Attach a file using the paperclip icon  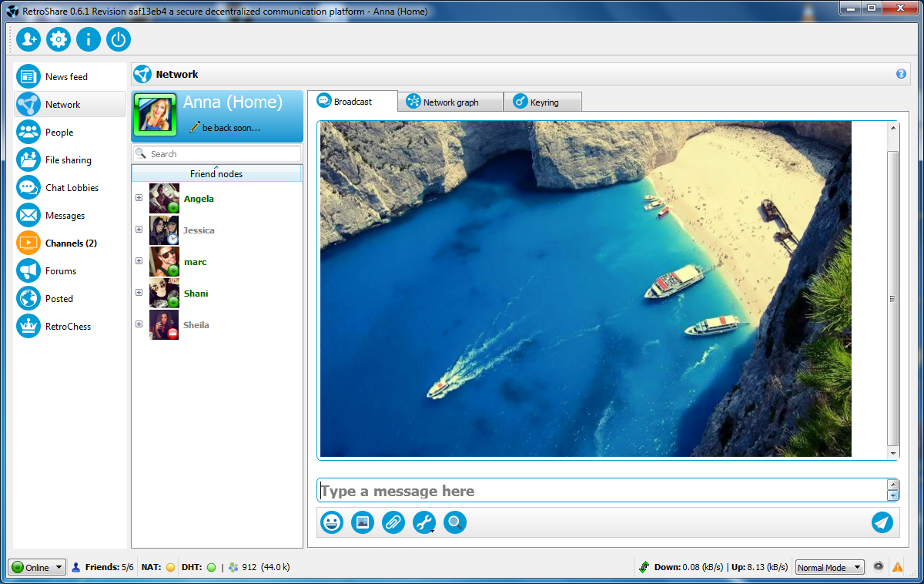[393, 522]
